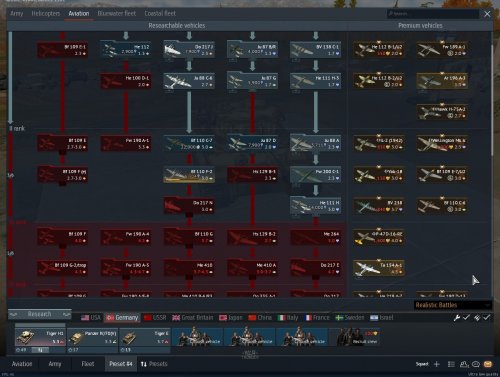Choose Germany nation flag
The width and height of the screenshot is (500, 377).
point(122,318)
